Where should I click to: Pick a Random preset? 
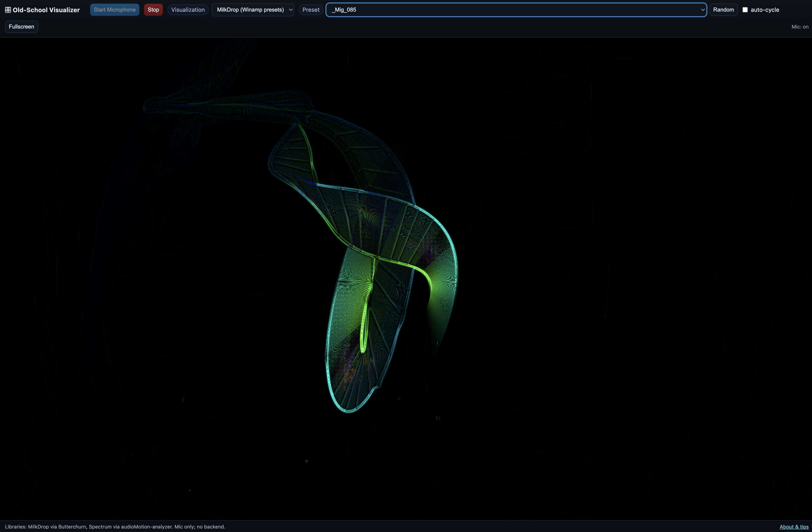tap(723, 9)
